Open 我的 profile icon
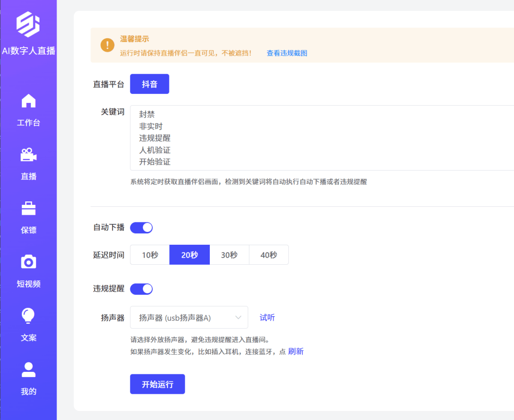The image size is (514, 420). pos(29,370)
